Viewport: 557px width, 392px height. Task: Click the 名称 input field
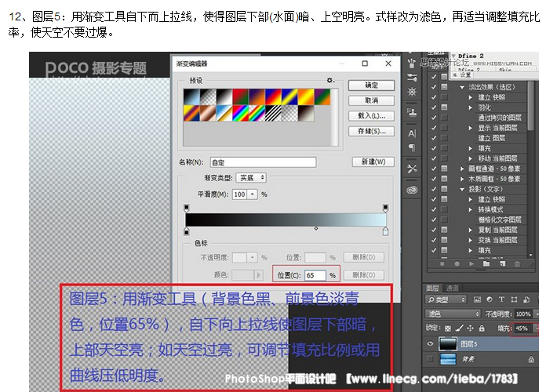[x=264, y=162]
